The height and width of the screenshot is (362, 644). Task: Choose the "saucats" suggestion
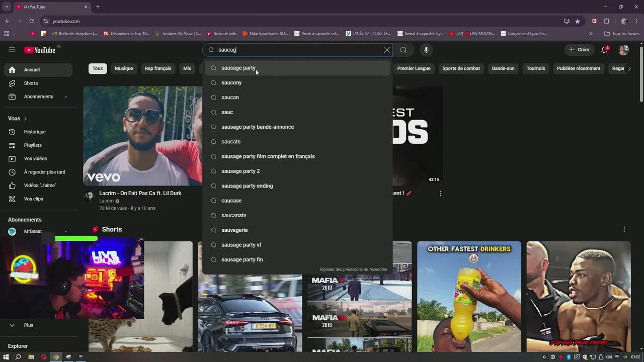[x=297, y=142]
